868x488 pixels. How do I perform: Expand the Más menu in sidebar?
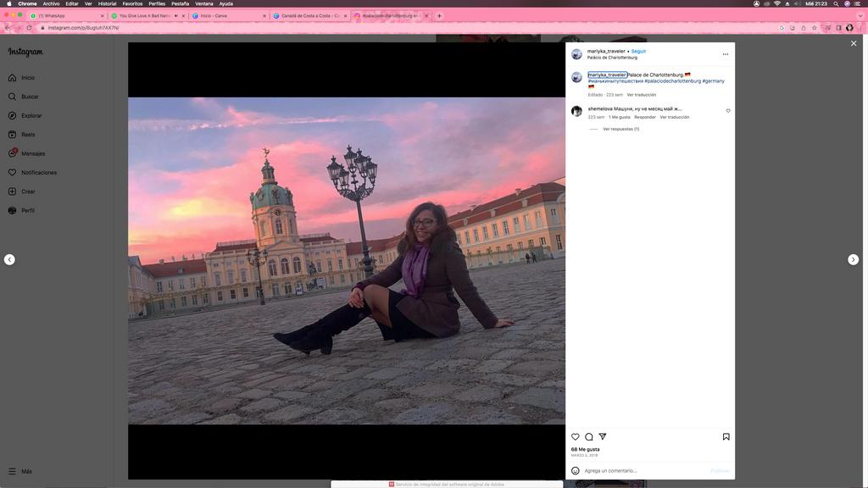(x=20, y=471)
